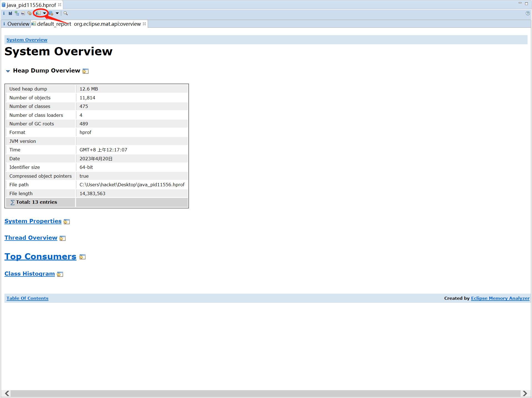The image size is (532, 398).
Task: Click the Thread Overview gears icon
Action: 30,13
